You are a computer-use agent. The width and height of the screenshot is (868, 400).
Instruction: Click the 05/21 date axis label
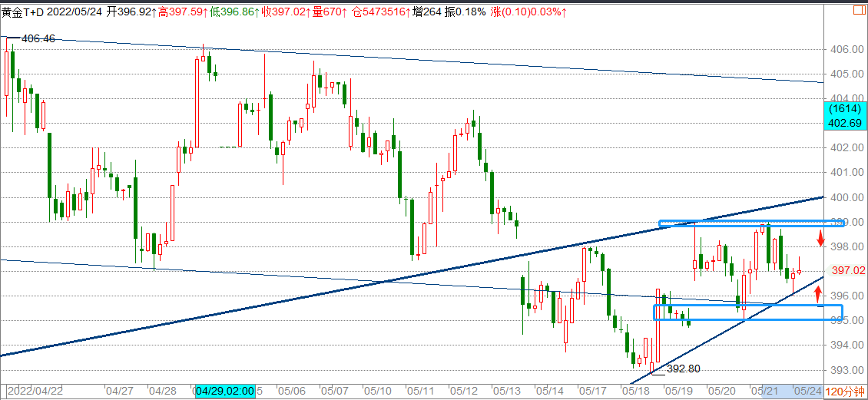click(766, 391)
